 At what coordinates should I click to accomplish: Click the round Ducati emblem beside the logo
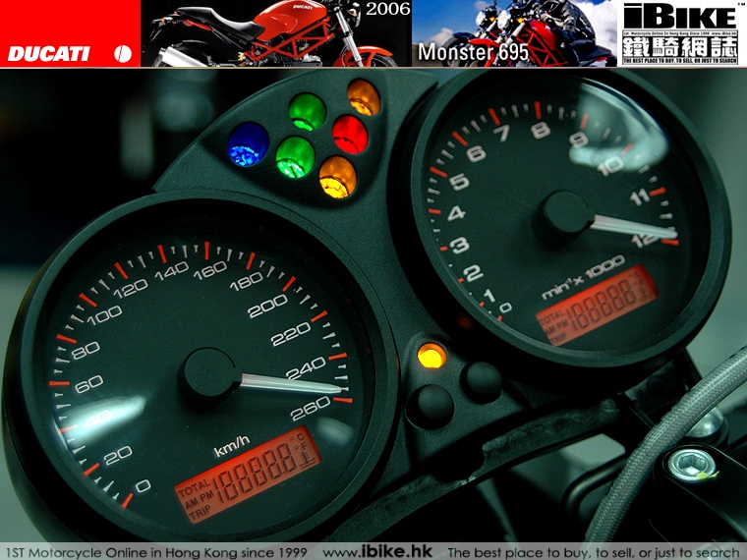click(x=123, y=54)
